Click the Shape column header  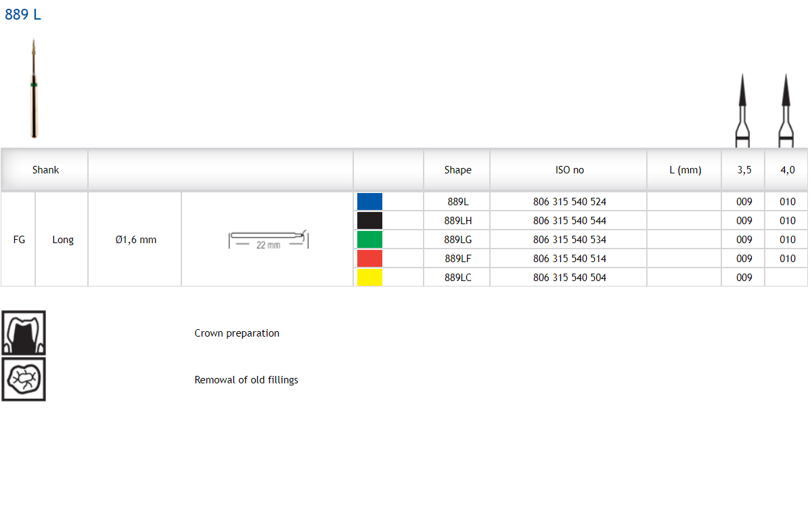[457, 170]
